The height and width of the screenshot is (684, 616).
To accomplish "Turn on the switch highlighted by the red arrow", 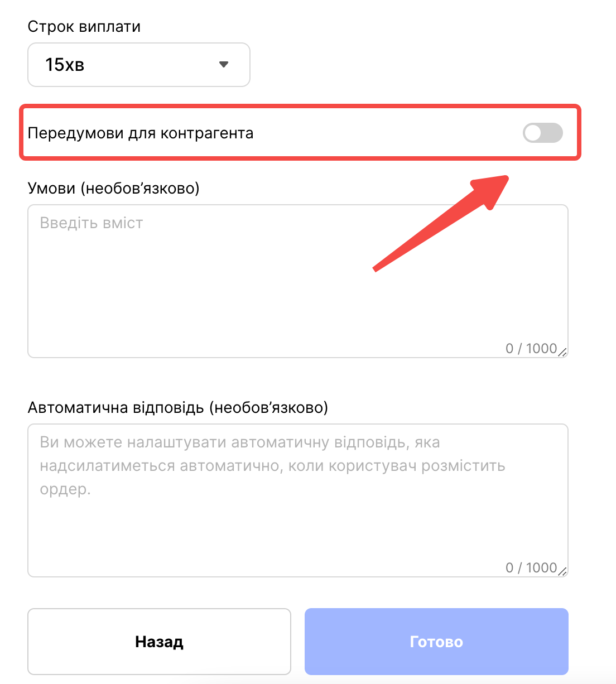I will pos(542,133).
